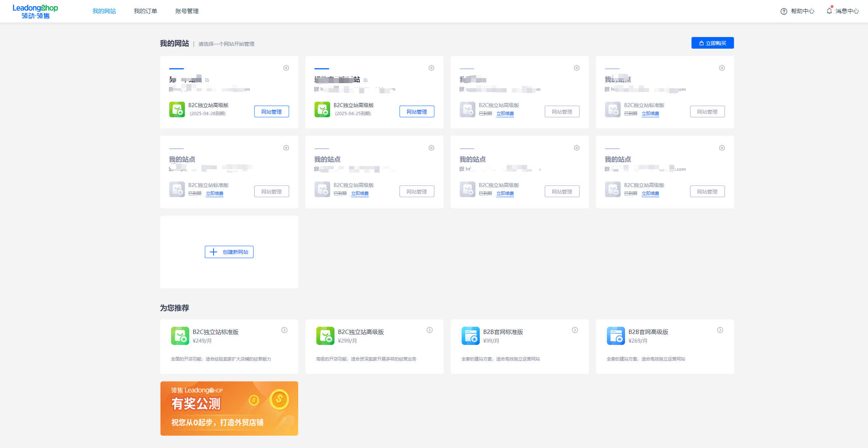
Task: Open arrow on the B2C独立站标准版 ¥249/月 card
Action: pyautogui.click(x=284, y=330)
